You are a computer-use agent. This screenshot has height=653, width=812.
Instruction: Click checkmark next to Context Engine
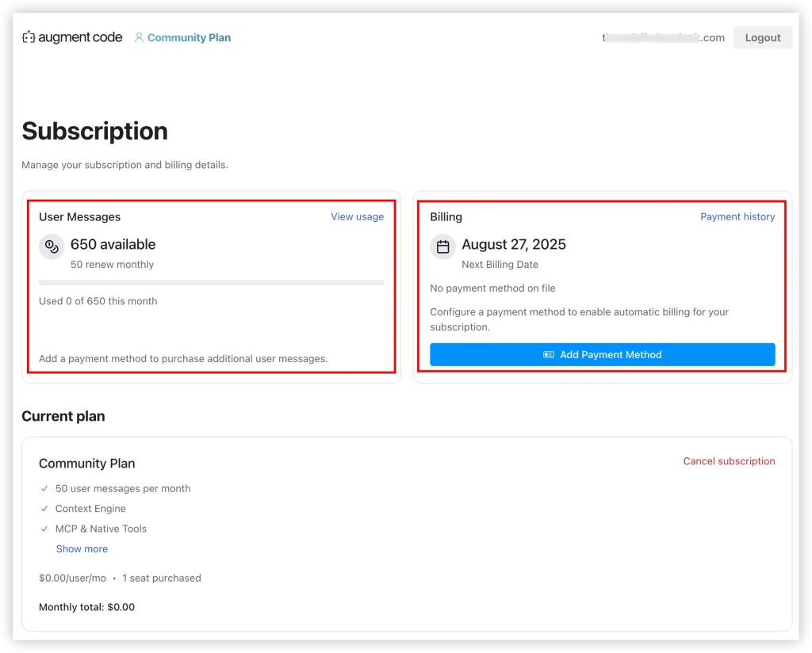(x=44, y=509)
